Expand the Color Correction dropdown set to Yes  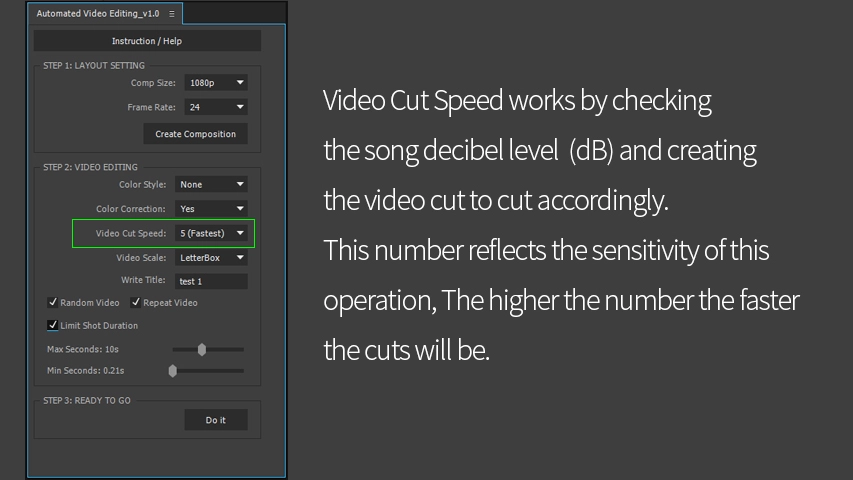[x=211, y=208]
